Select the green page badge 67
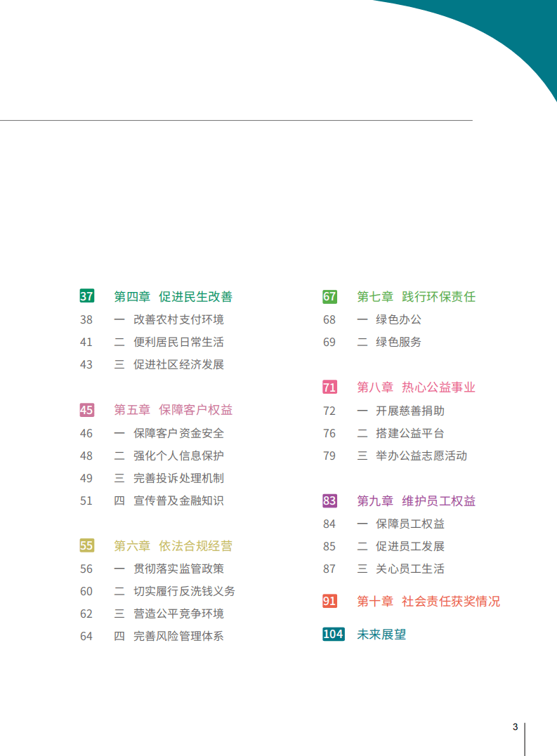Screen dimensions: 557x756 [x=330, y=296]
